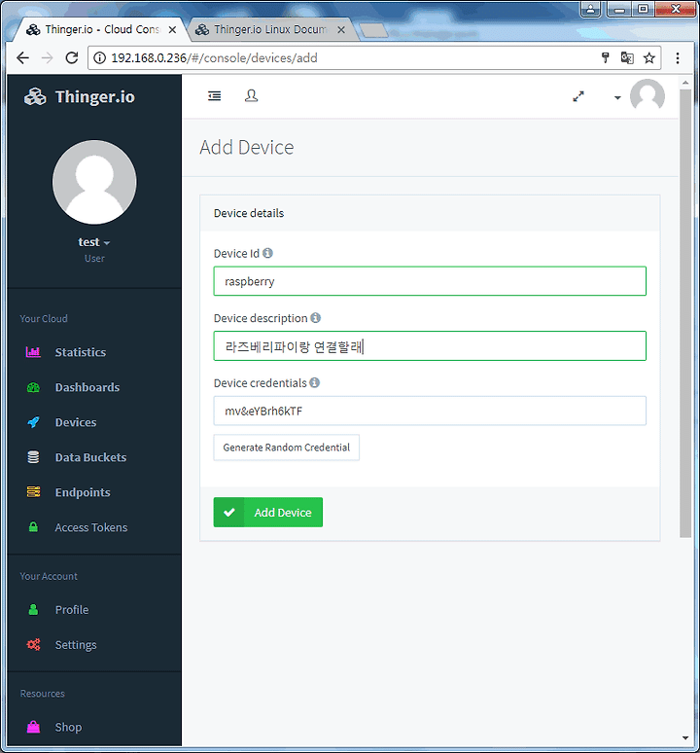Click the Device description input field
Image resolution: width=700 pixels, height=753 pixels.
click(430, 345)
